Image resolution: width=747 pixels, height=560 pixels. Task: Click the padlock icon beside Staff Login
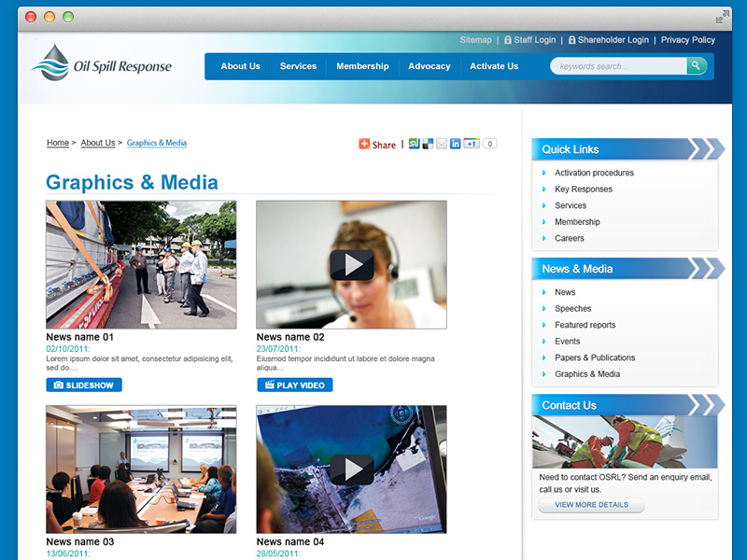pyautogui.click(x=508, y=40)
